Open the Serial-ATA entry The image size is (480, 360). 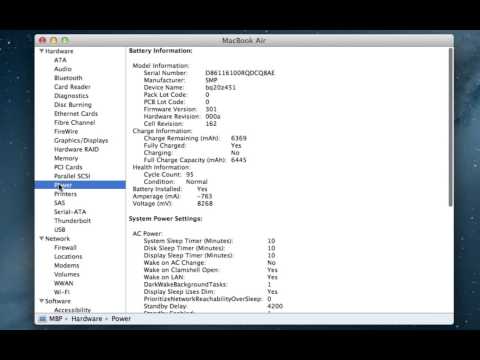70,212
